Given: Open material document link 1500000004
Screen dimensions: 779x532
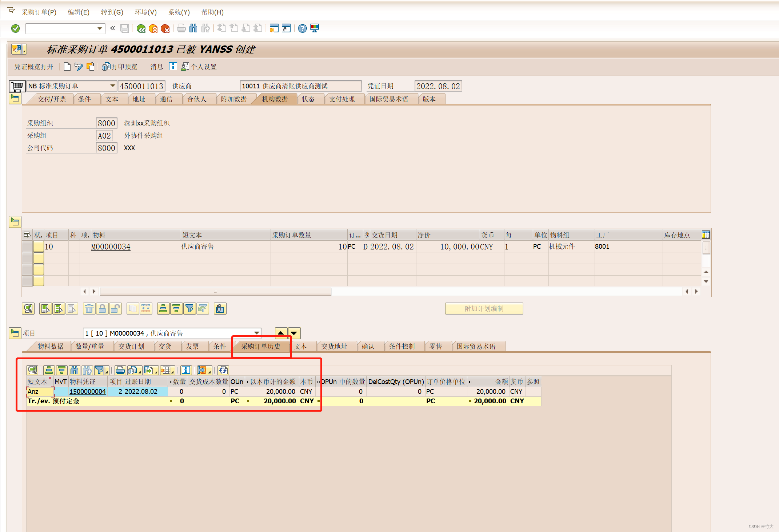Looking at the screenshot, I should [x=88, y=391].
